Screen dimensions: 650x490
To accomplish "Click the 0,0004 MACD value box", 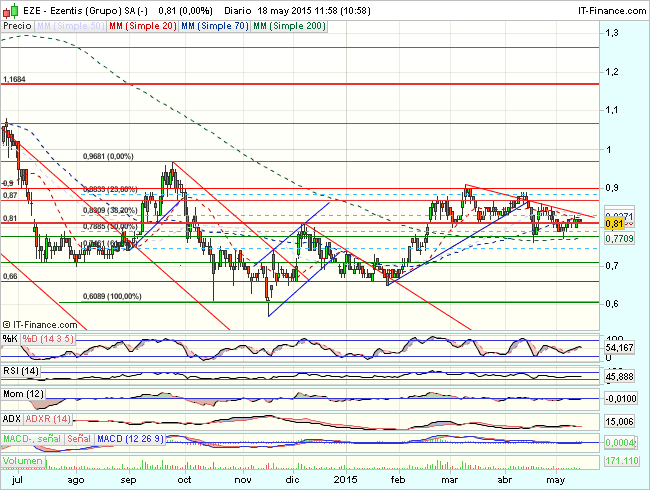I will pos(620,443).
